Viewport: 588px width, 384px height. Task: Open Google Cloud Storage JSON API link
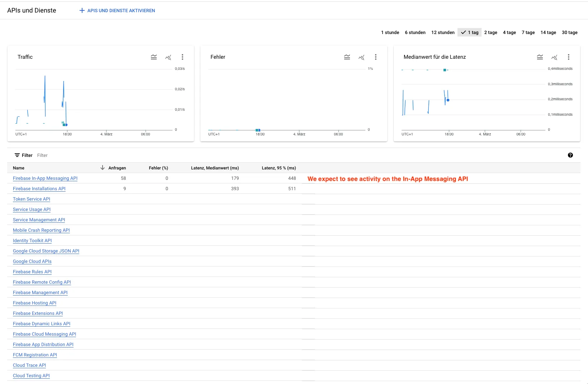coord(46,251)
